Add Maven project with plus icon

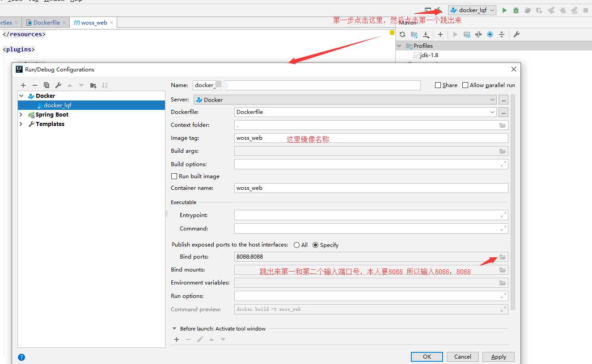coord(440,34)
